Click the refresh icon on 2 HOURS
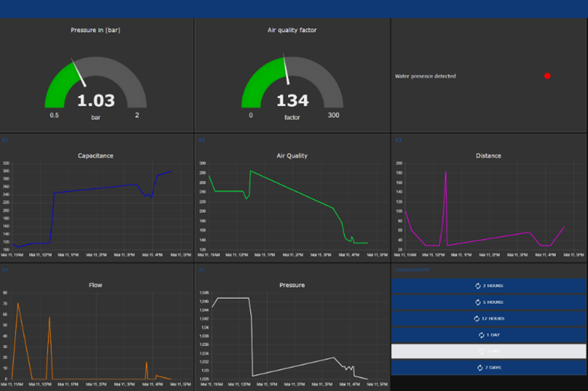Image resolution: width=588 pixels, height=391 pixels. coord(478,286)
